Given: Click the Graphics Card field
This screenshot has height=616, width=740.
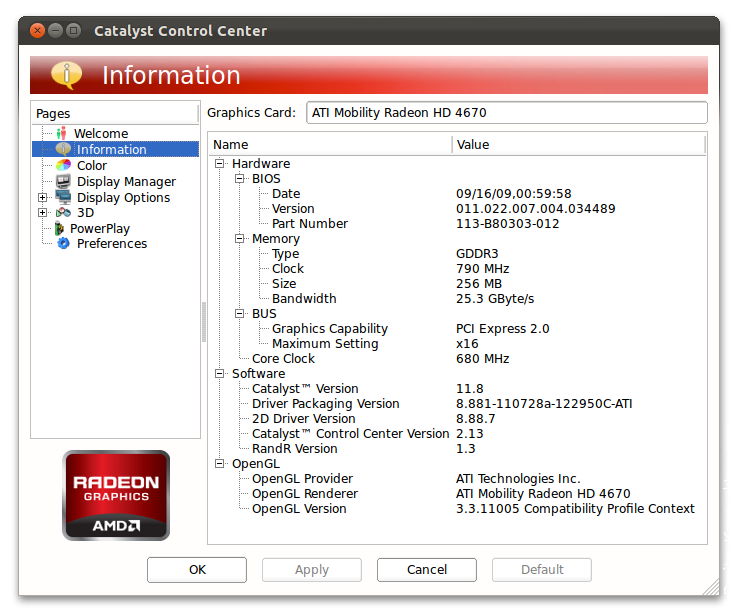Looking at the screenshot, I should [507, 113].
